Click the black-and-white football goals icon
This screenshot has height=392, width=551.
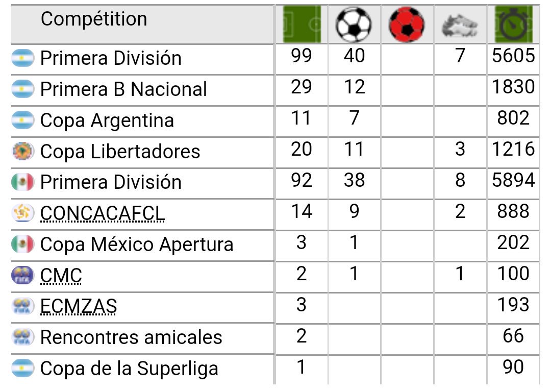(354, 24)
